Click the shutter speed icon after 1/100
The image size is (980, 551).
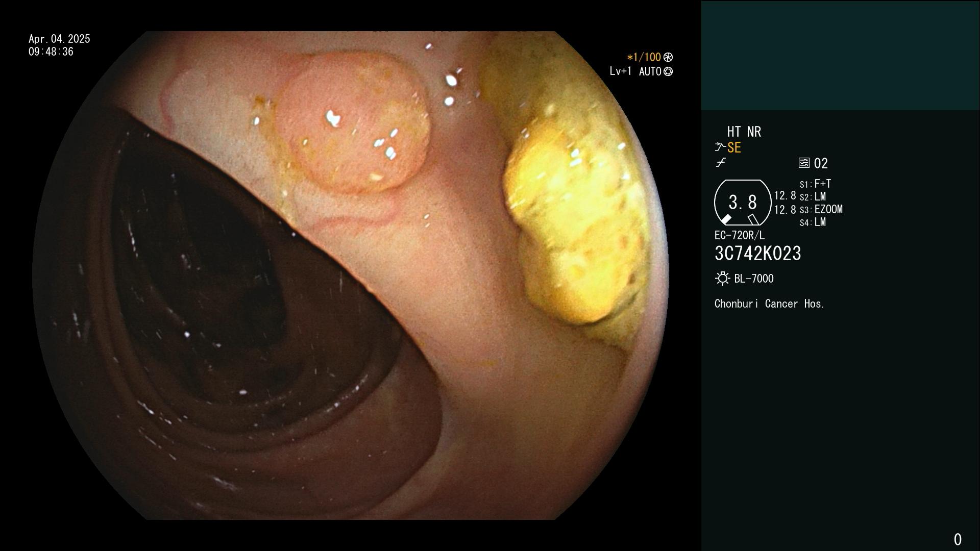click(x=668, y=57)
